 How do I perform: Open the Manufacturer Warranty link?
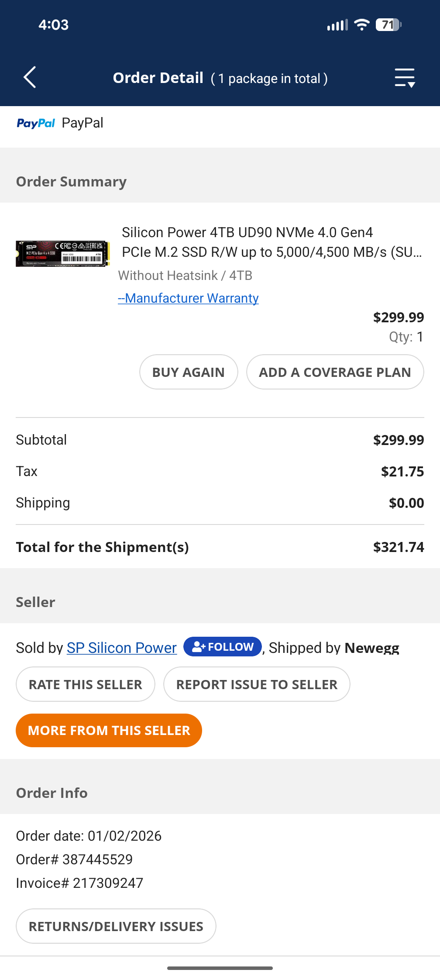click(189, 298)
